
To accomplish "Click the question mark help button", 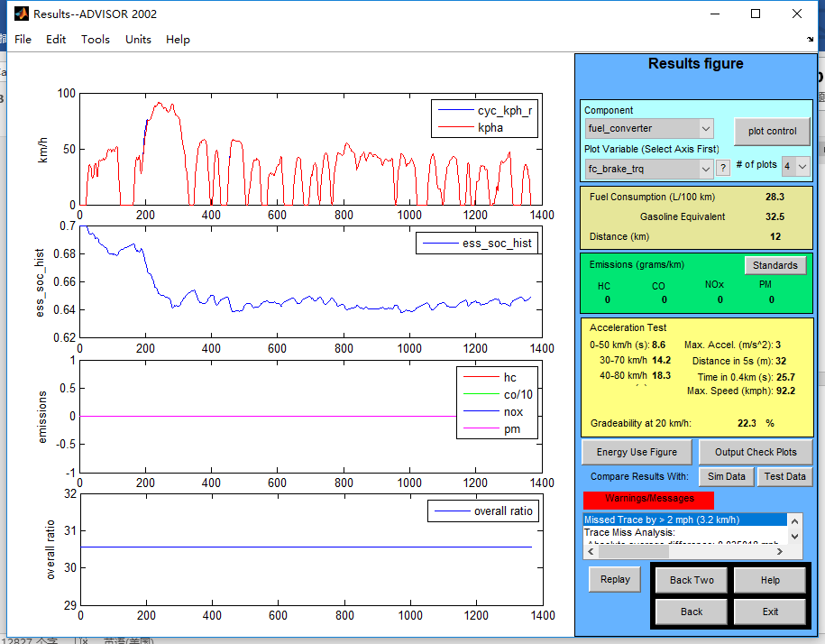I will click(x=722, y=168).
